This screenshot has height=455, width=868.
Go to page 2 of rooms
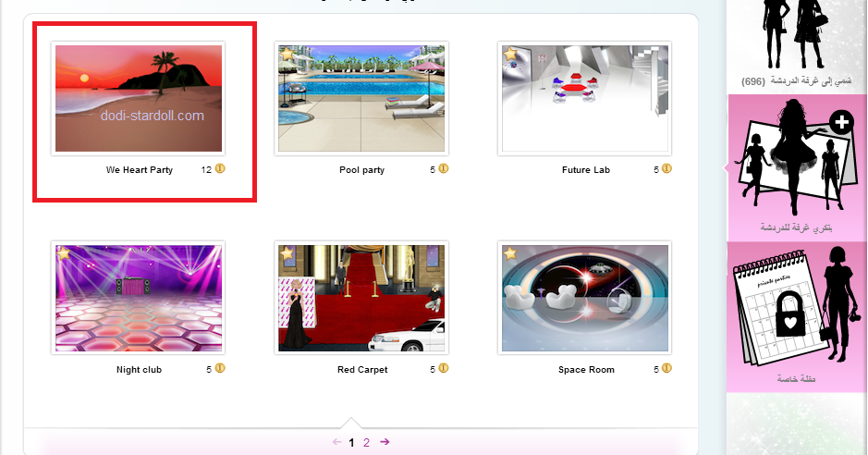366,443
